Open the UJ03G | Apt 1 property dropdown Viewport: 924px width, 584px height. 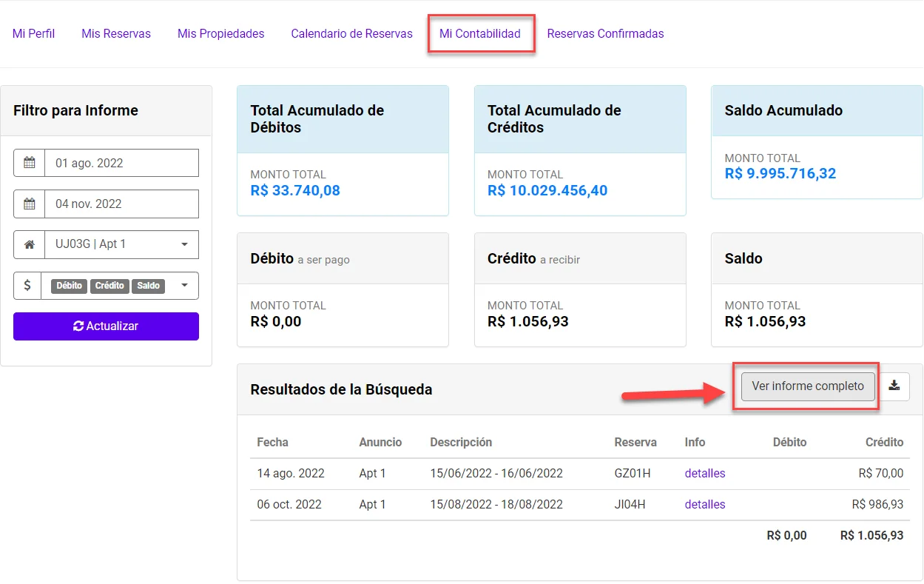(121, 244)
